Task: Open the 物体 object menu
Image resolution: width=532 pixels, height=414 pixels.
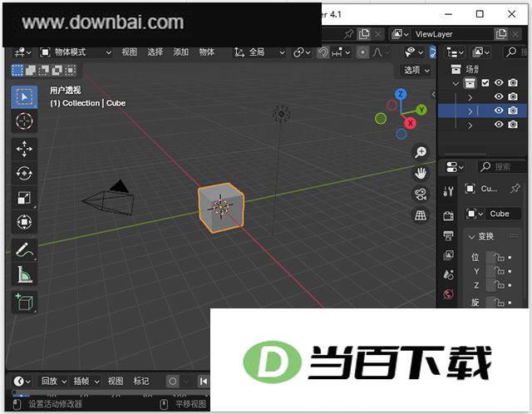Action: (207, 52)
